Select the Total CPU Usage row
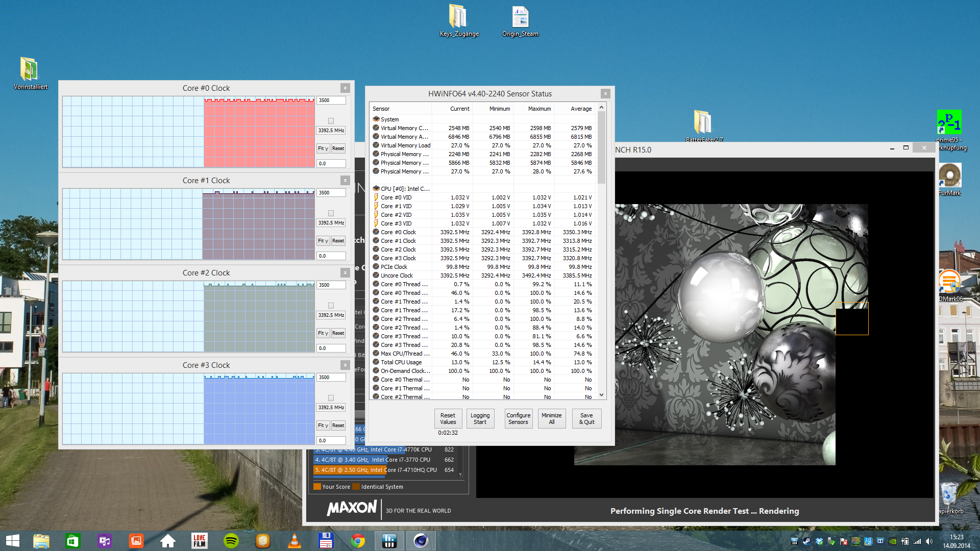This screenshot has width=980, height=551. point(483,362)
